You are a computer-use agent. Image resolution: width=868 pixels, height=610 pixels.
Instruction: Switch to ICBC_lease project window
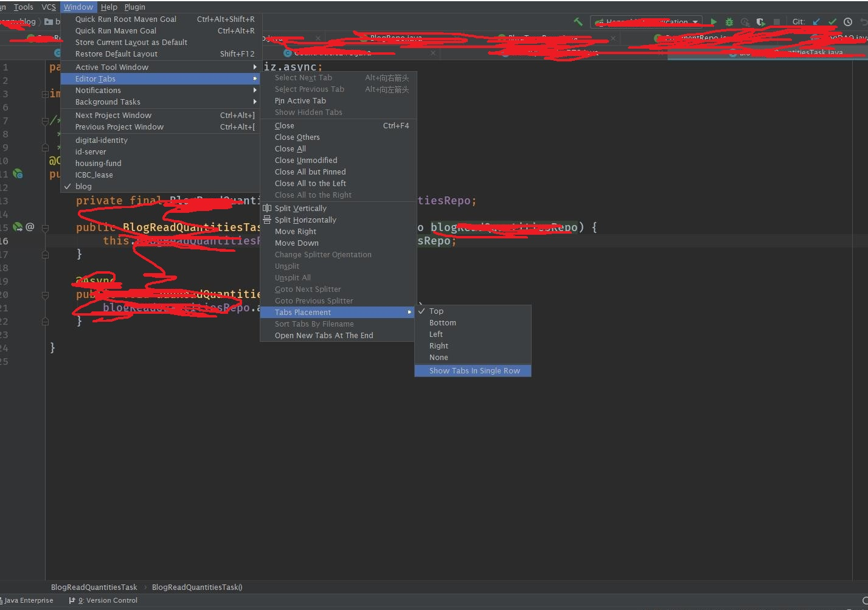tap(161, 175)
